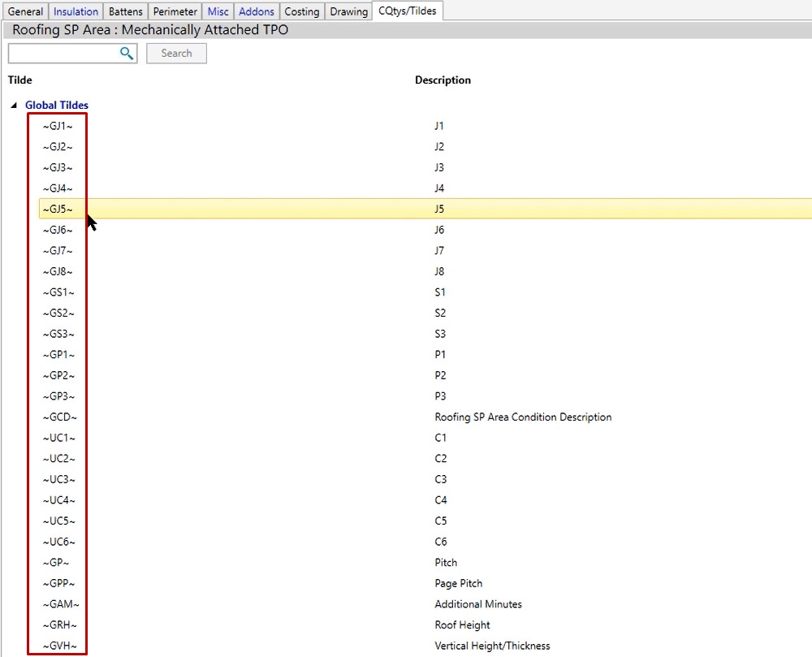Viewport: 812px width, 657px height.
Task: Select the Perimeter tab
Action: pos(175,11)
